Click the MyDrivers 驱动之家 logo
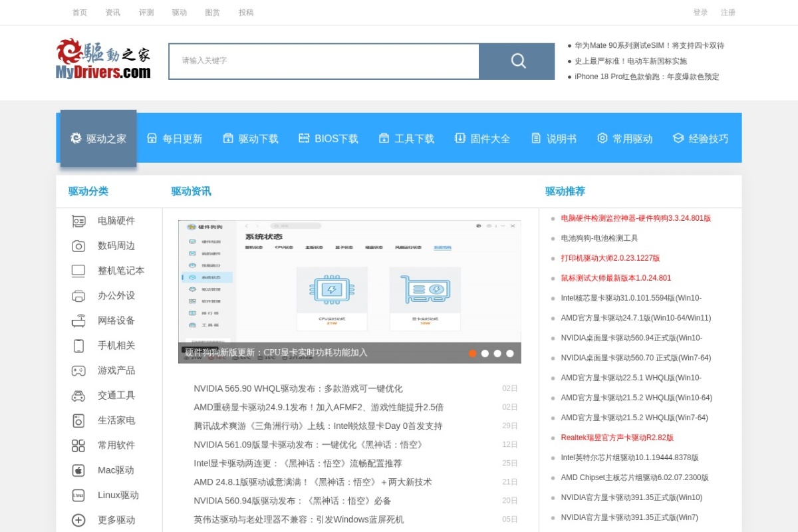The height and width of the screenshot is (532, 798). pyautogui.click(x=103, y=60)
